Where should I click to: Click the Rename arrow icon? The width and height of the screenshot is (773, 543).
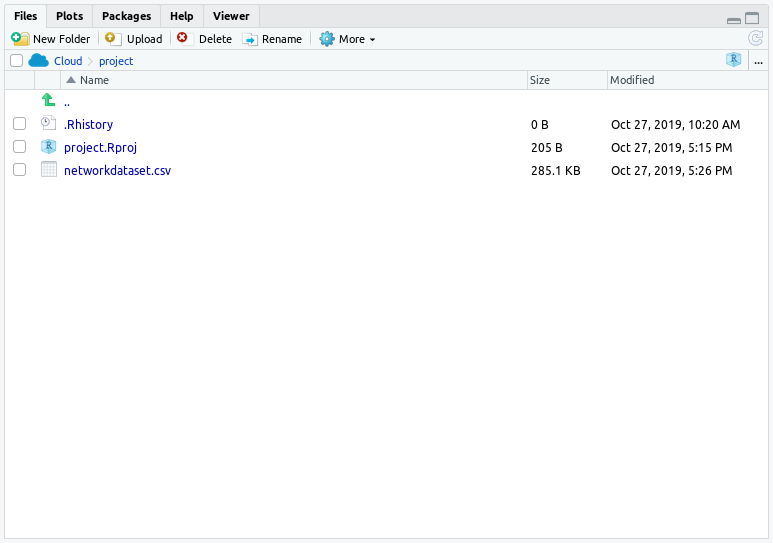pyautogui.click(x=250, y=39)
